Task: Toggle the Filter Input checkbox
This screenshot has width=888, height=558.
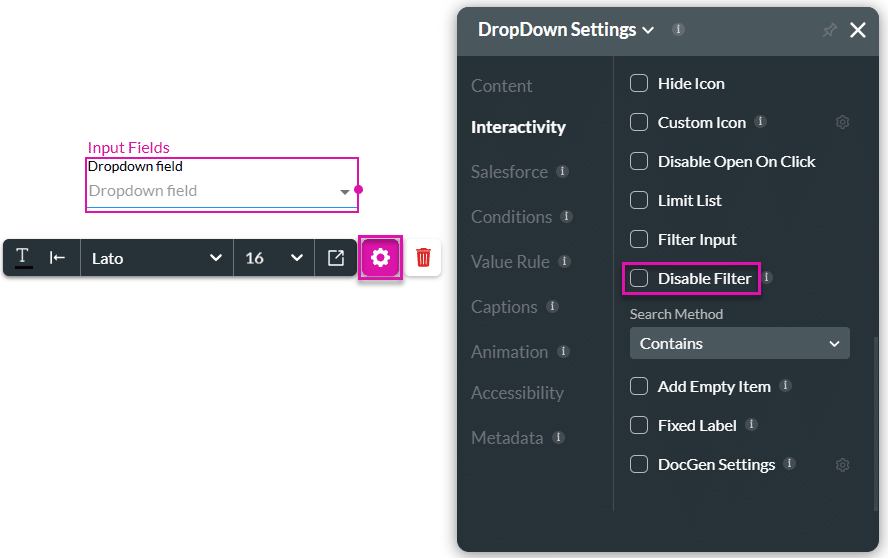Action: coord(639,239)
